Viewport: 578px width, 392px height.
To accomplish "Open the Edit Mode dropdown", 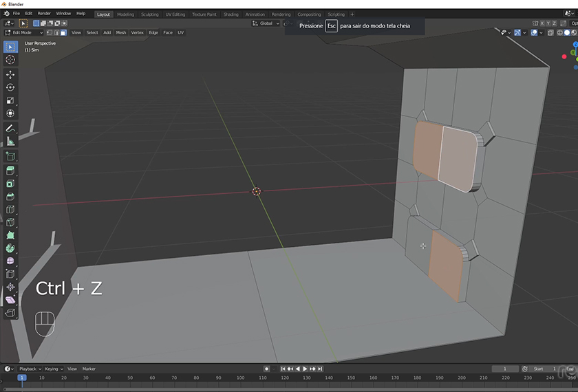I will [23, 32].
